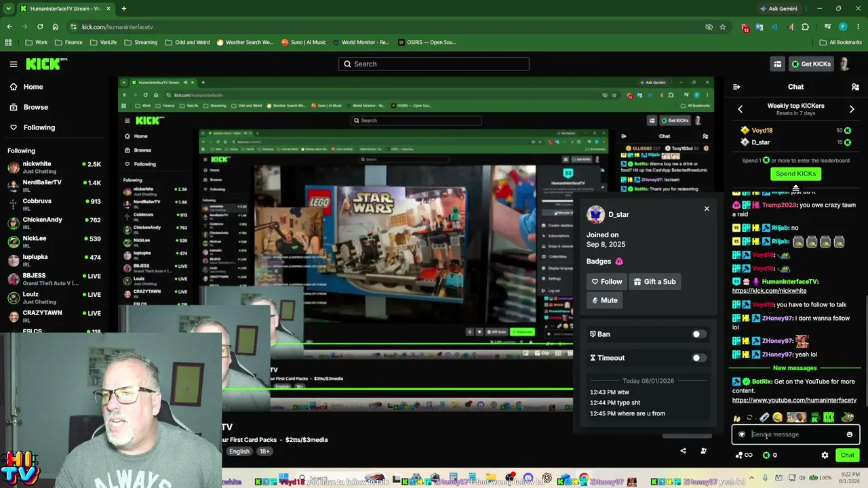Toggle the Ban switch for D_star

click(698, 334)
